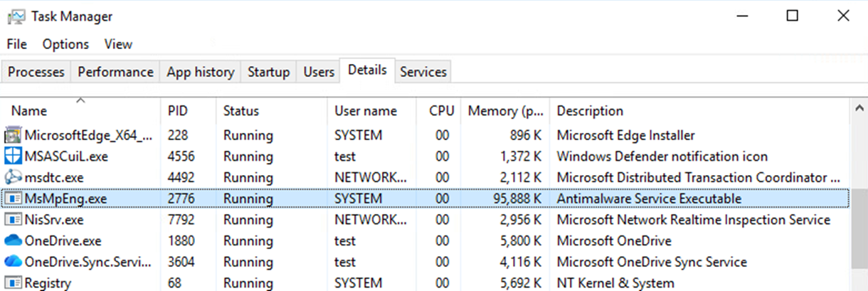Open the Options menu

click(x=65, y=44)
